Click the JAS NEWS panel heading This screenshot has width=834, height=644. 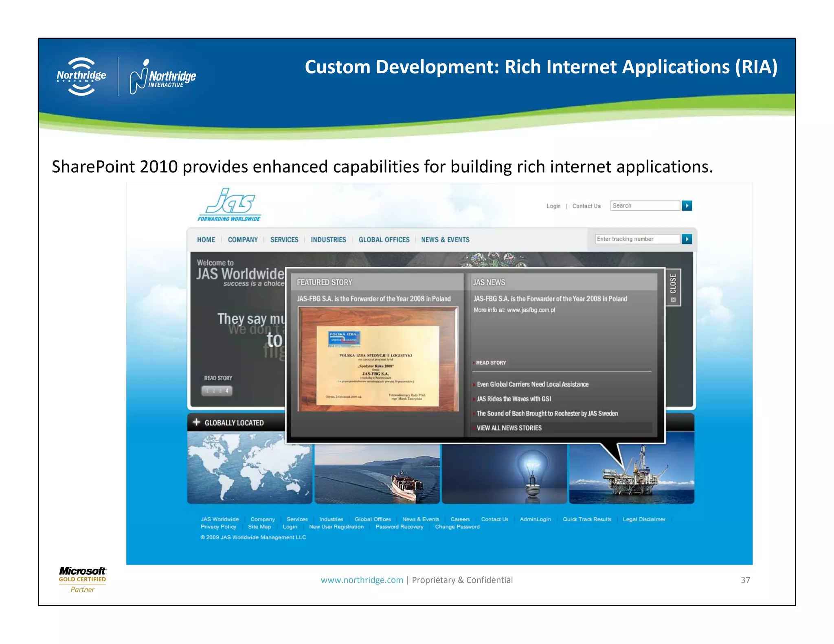pyautogui.click(x=489, y=283)
